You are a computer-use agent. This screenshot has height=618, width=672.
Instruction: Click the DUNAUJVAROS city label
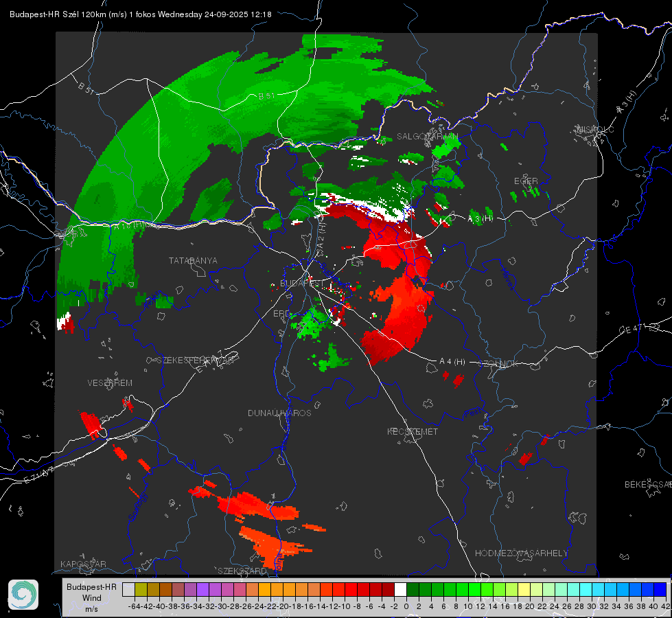click(x=279, y=413)
